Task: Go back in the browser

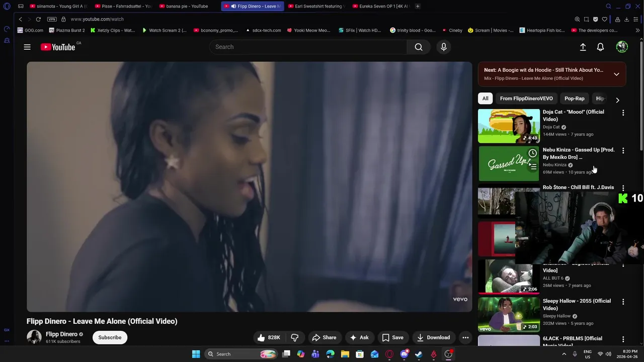Action: (20, 19)
